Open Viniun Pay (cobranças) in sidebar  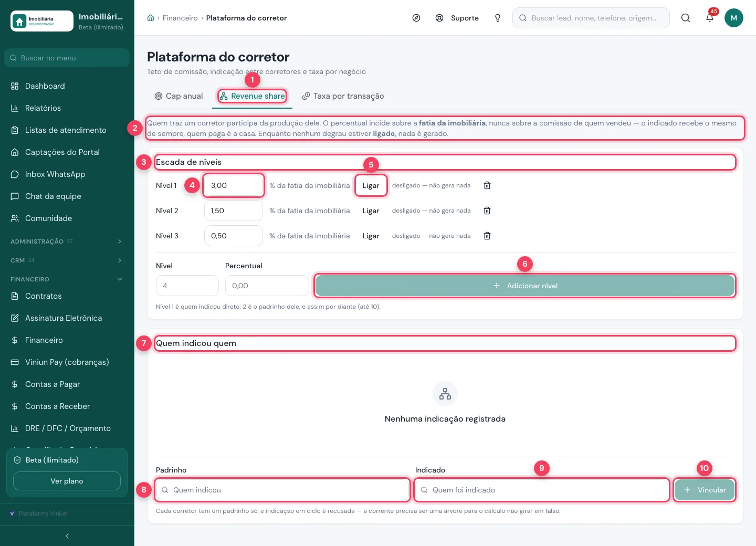point(67,362)
